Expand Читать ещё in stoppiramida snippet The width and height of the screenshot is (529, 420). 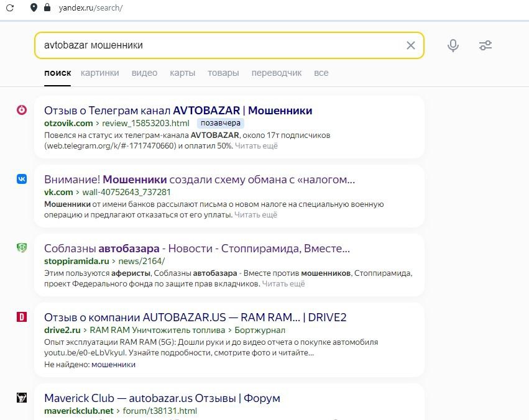coord(283,284)
